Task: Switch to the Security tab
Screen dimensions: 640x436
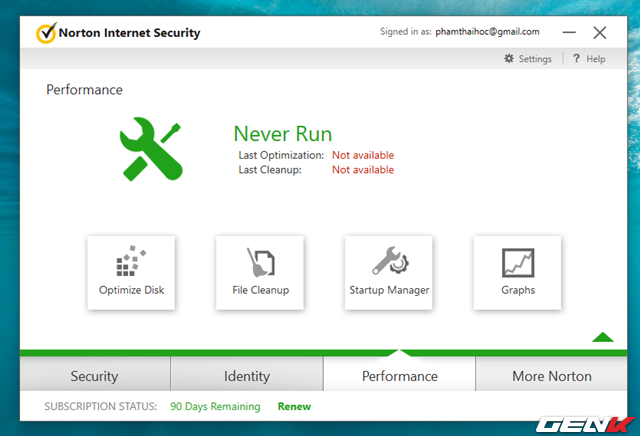Action: 95,374
